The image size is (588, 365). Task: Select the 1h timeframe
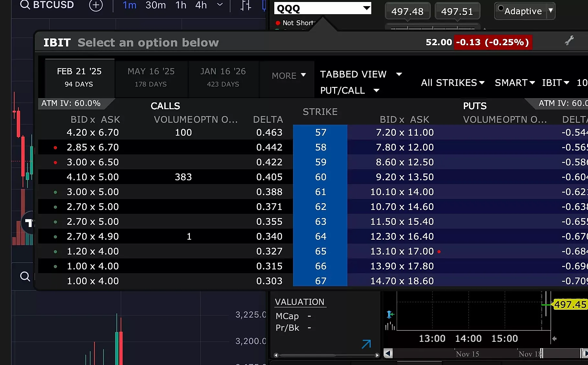point(181,5)
